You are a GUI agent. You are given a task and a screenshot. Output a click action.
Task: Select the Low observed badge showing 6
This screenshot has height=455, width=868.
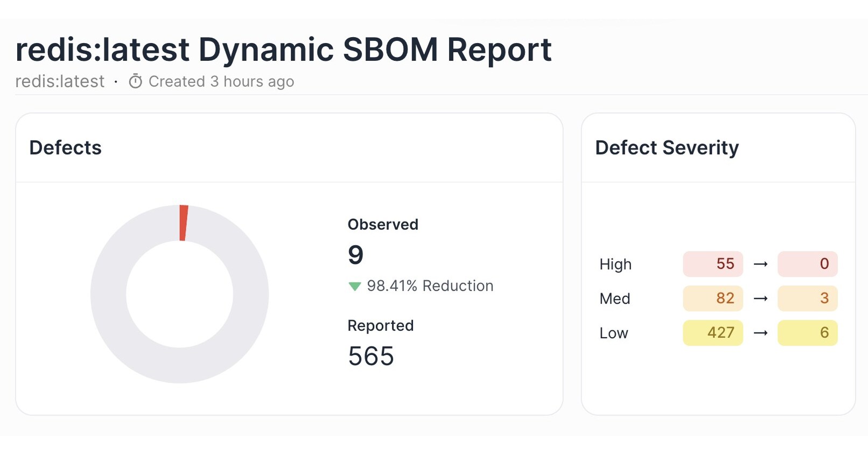[807, 333]
